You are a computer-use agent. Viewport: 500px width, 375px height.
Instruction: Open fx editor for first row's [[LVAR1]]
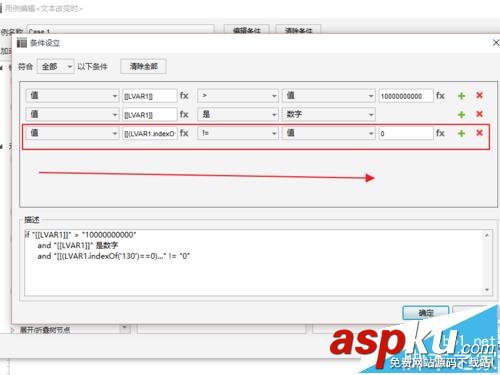tap(184, 96)
